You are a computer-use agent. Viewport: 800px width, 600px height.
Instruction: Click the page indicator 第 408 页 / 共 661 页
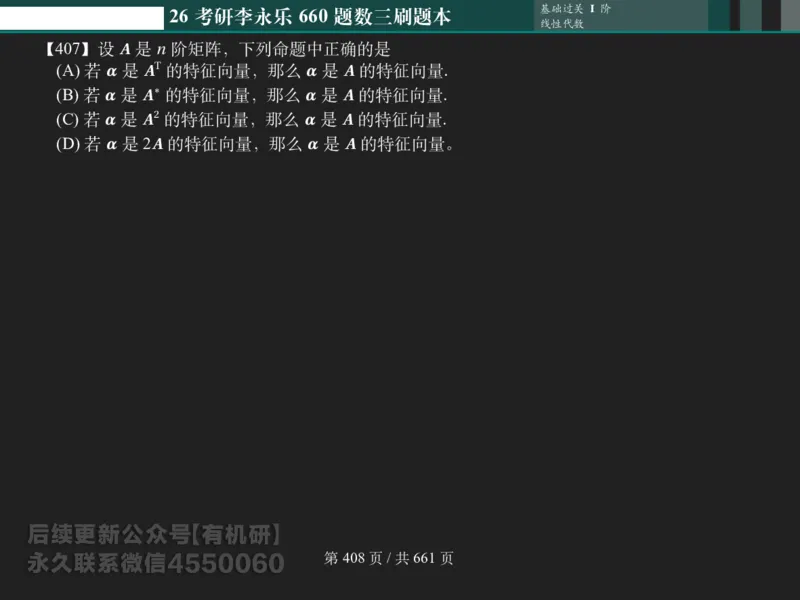[x=388, y=558]
